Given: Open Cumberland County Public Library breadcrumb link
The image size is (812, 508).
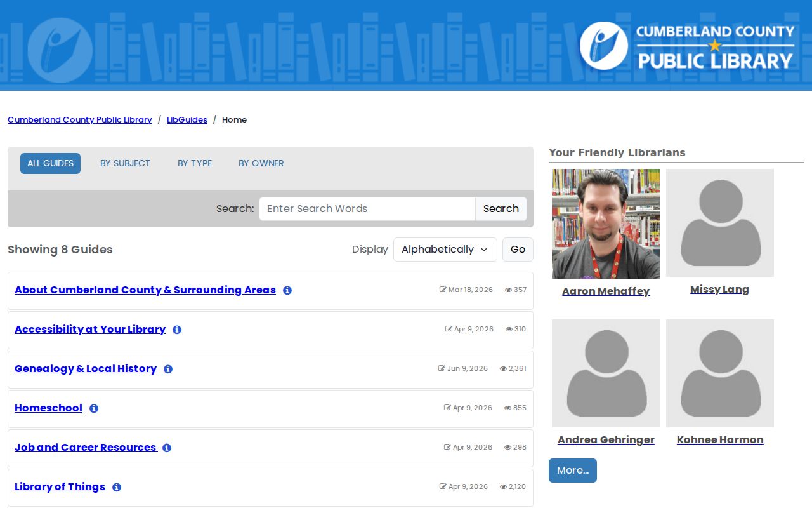Looking at the screenshot, I should pyautogui.click(x=80, y=119).
